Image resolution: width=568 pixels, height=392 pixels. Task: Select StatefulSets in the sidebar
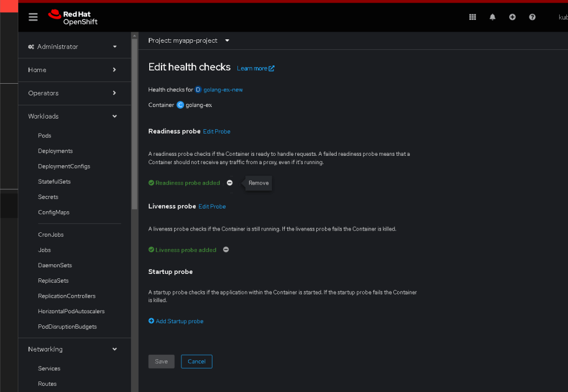[54, 182]
